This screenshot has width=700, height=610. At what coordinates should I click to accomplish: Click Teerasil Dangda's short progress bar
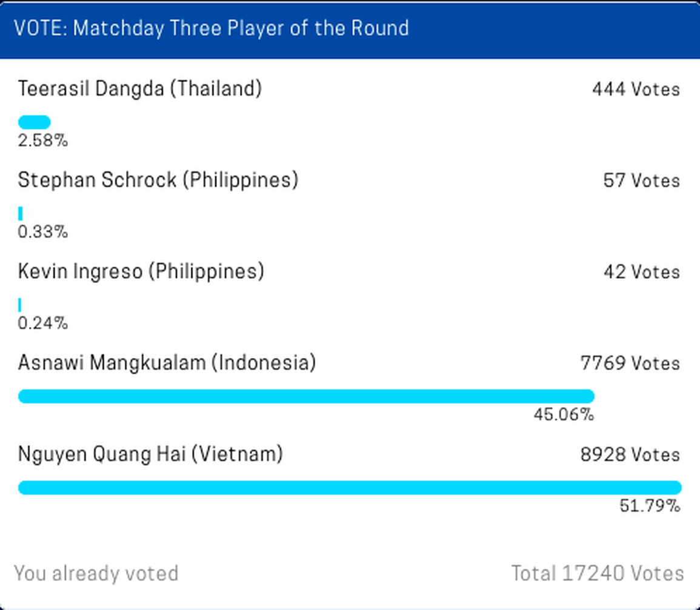[34, 122]
